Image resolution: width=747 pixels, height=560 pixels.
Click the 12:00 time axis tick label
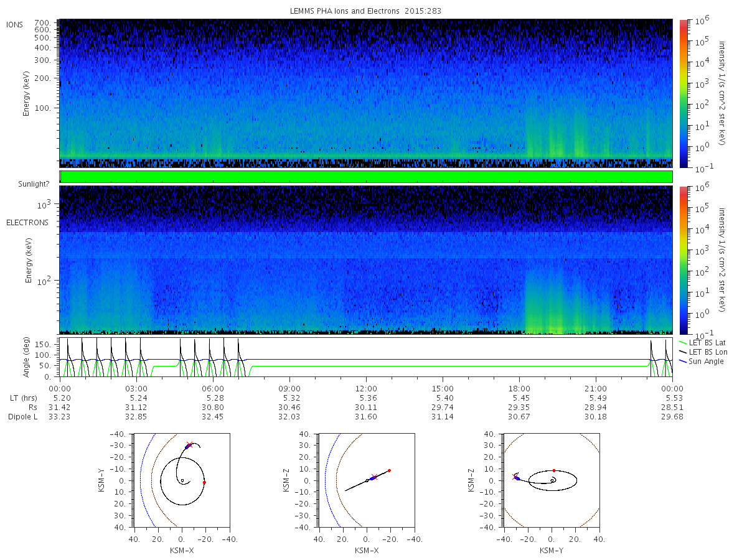pyautogui.click(x=366, y=388)
